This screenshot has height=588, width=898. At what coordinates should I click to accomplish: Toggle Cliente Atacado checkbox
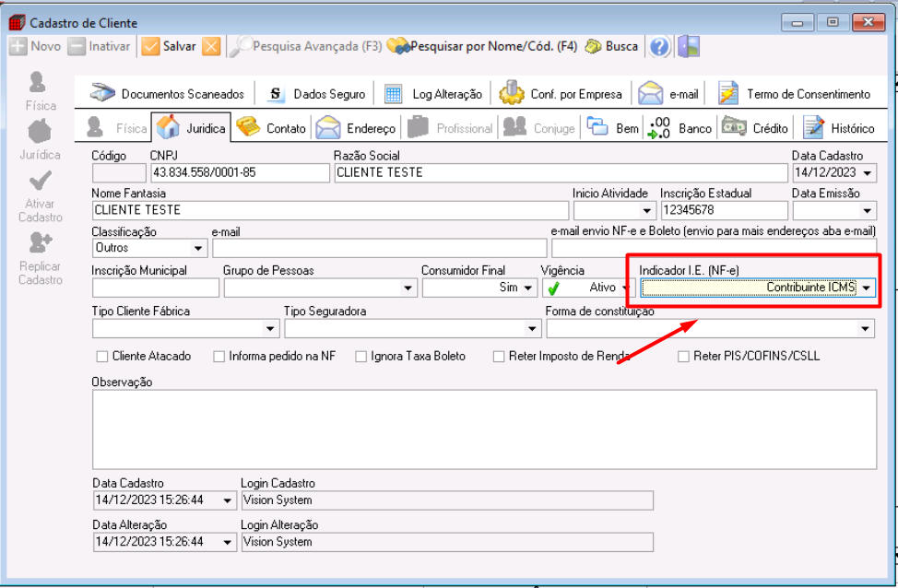102,357
